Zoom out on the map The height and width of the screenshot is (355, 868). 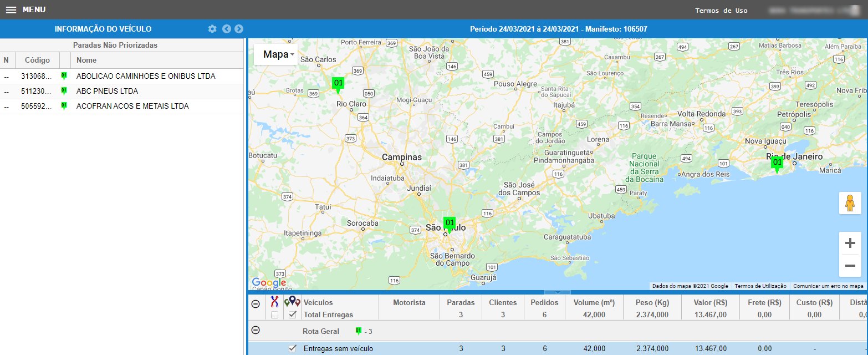(x=850, y=266)
